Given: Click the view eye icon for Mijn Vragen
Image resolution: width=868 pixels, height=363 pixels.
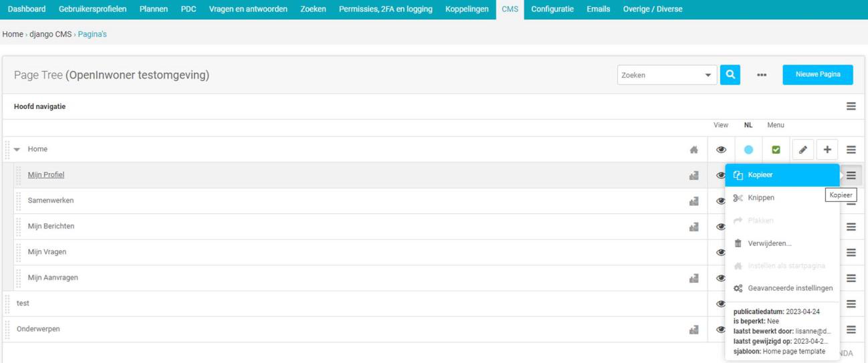Looking at the screenshot, I should (721, 253).
